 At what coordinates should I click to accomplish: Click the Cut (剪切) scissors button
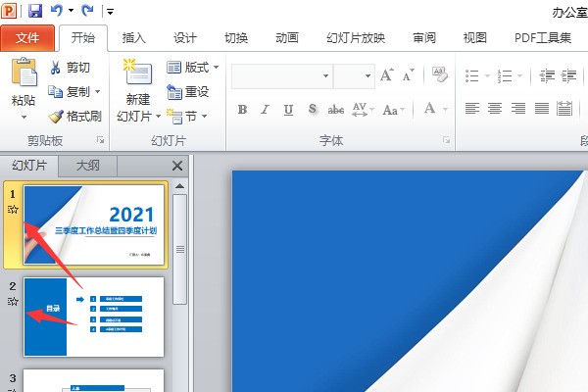(x=70, y=68)
